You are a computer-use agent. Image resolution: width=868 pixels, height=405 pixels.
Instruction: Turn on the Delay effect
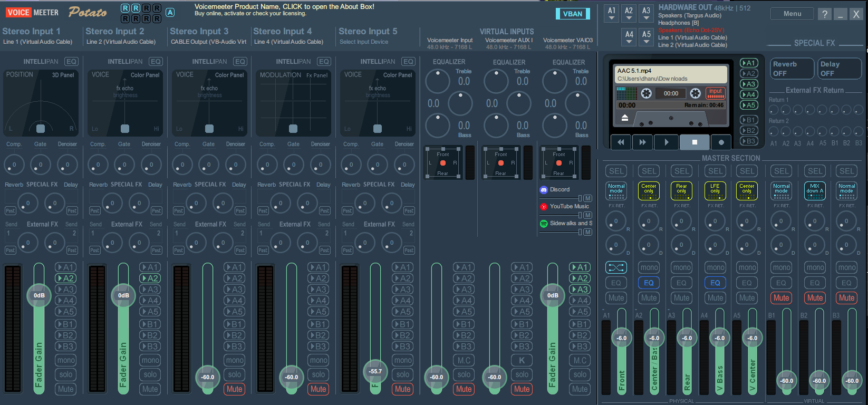838,69
